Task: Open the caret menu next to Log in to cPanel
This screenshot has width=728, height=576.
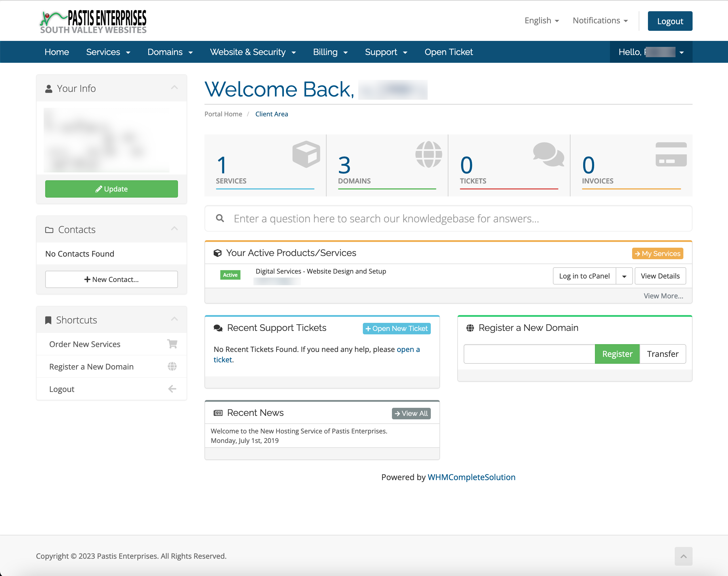Action: (624, 276)
